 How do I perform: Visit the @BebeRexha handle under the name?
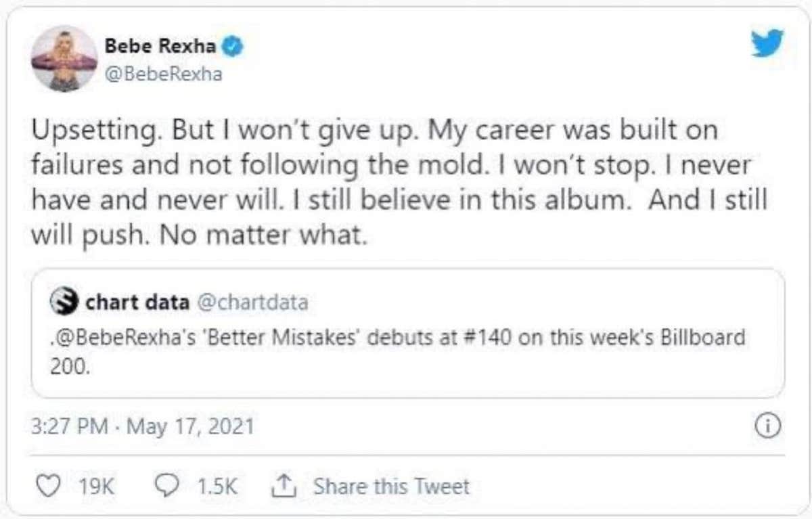click(x=162, y=73)
